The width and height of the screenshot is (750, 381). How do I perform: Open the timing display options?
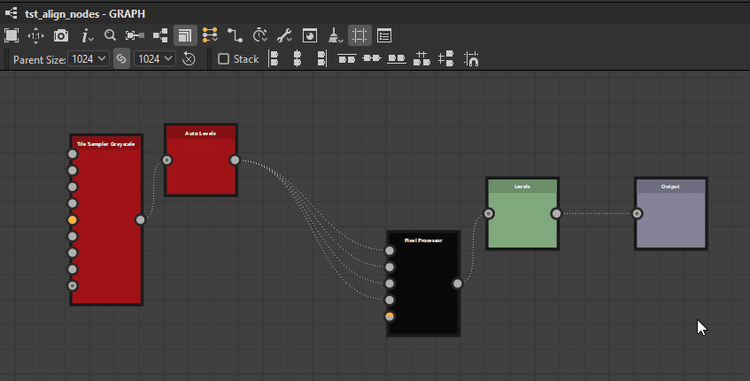click(x=260, y=35)
